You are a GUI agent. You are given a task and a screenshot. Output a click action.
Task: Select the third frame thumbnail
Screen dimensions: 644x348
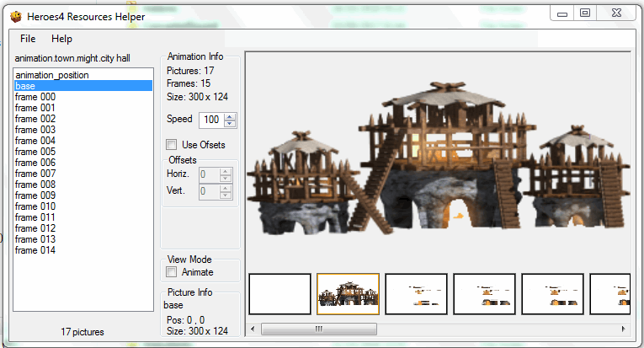click(x=416, y=294)
